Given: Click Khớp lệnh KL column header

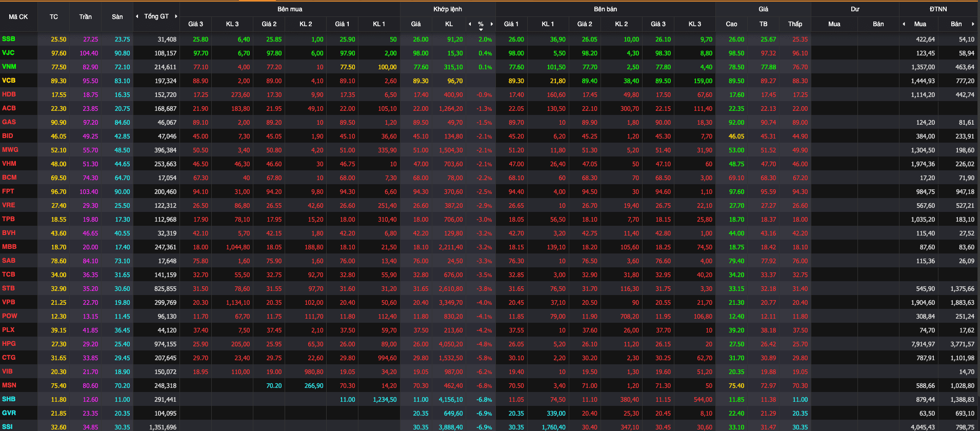Looking at the screenshot, I should pos(449,24).
